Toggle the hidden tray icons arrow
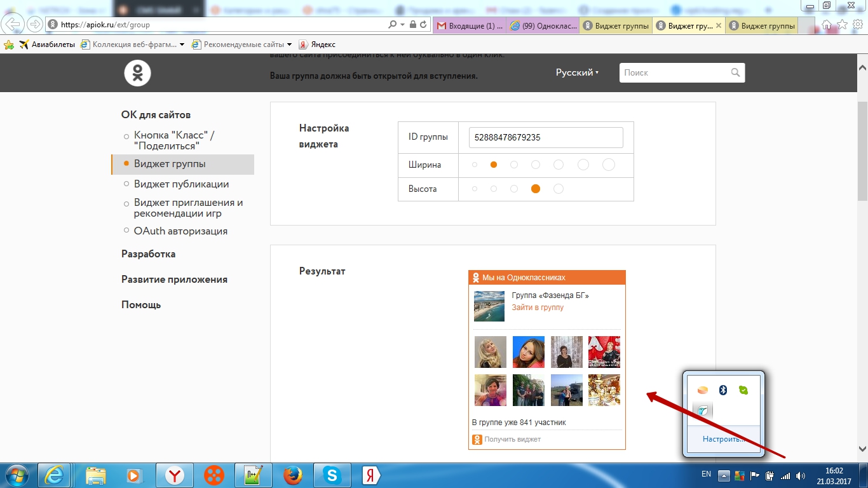Viewport: 868px width, 488px height. coord(724,475)
